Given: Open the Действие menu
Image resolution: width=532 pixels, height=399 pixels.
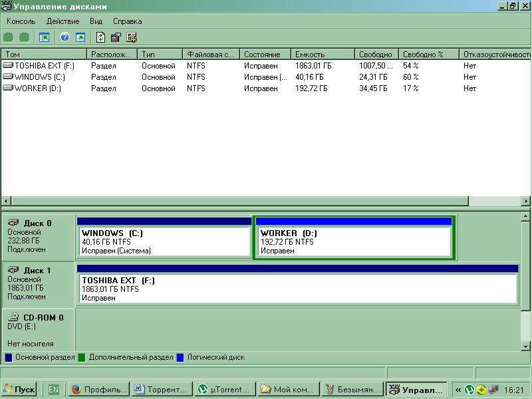Looking at the screenshot, I should [x=63, y=21].
